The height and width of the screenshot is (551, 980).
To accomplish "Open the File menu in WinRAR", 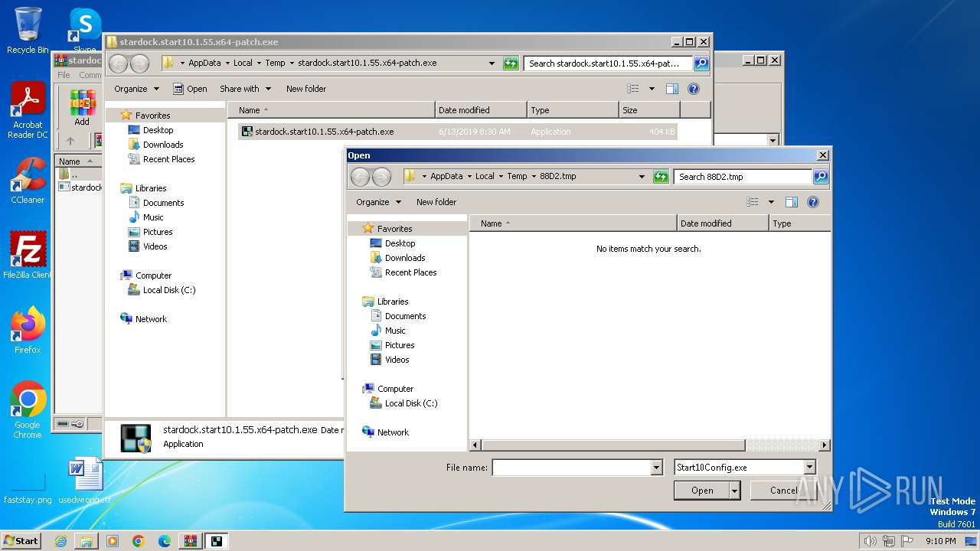I will point(64,75).
